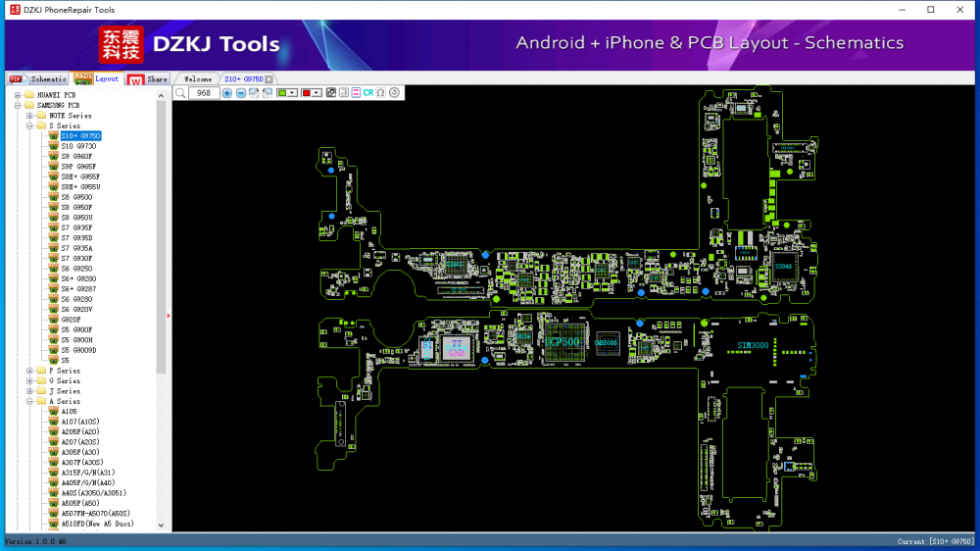Click the zoom out minus icon

[x=241, y=93]
